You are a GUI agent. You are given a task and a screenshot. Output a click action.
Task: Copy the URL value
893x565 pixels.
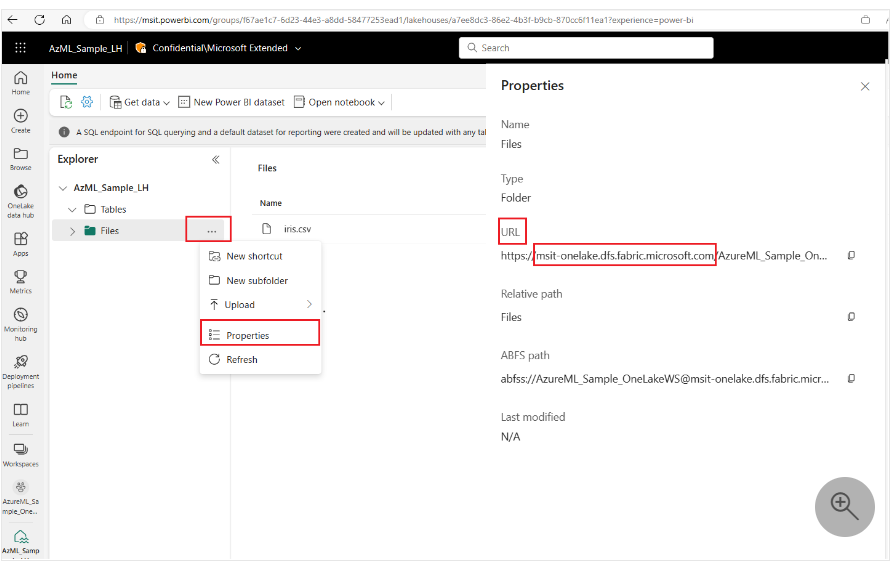pyautogui.click(x=851, y=255)
